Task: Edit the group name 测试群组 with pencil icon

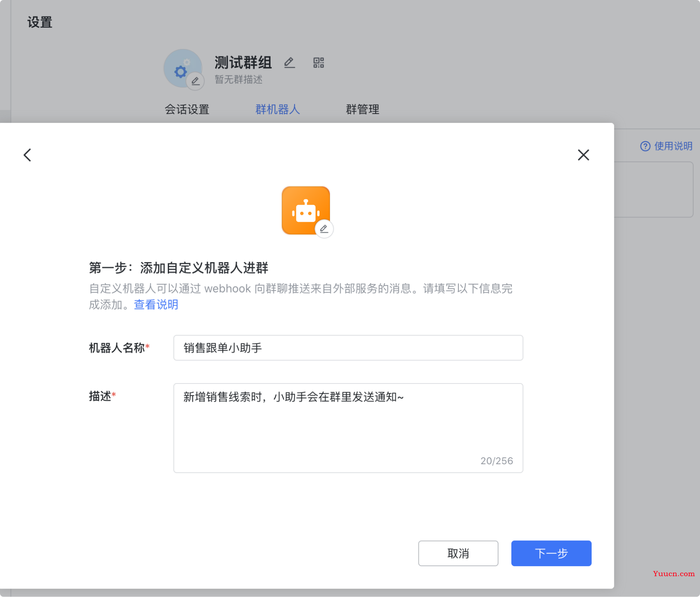Action: point(289,63)
